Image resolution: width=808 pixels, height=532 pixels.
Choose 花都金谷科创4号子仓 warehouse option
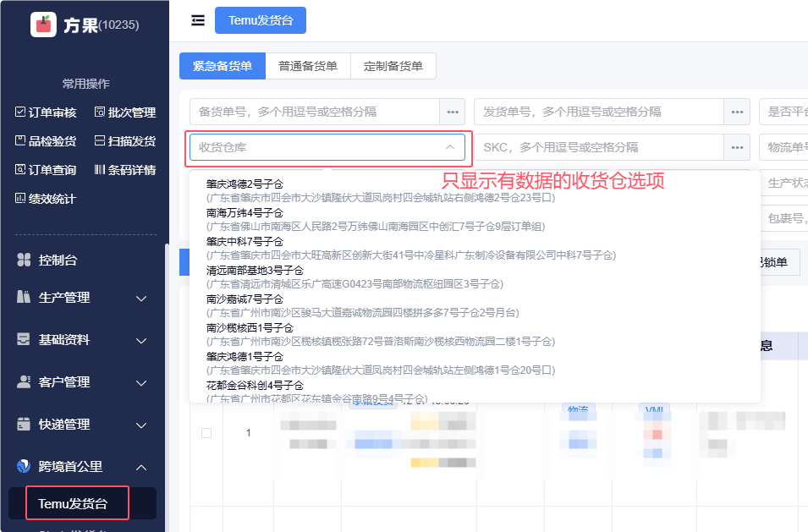[316, 392]
